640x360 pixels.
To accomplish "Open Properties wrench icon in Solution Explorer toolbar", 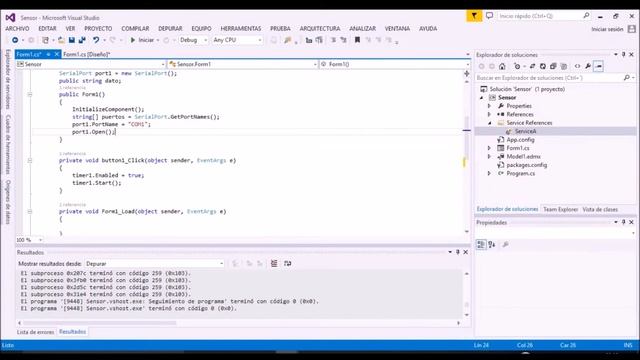I will pyautogui.click(x=588, y=66).
